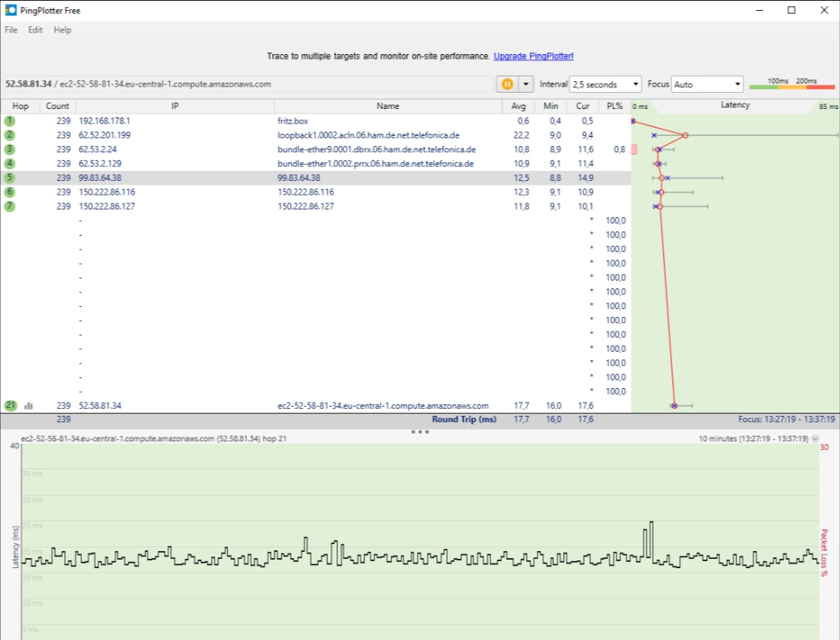Click the hop 7 green number icon
The image size is (840, 640).
tap(10, 206)
